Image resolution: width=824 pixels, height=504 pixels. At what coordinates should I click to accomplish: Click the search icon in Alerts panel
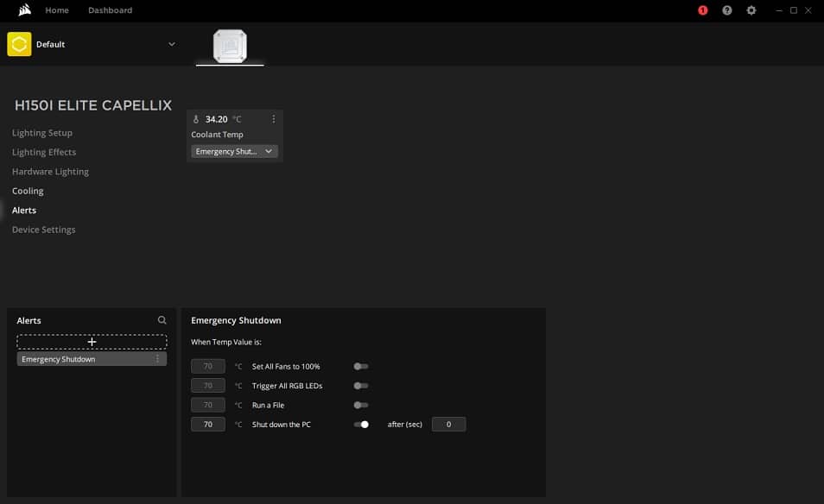pyautogui.click(x=162, y=320)
